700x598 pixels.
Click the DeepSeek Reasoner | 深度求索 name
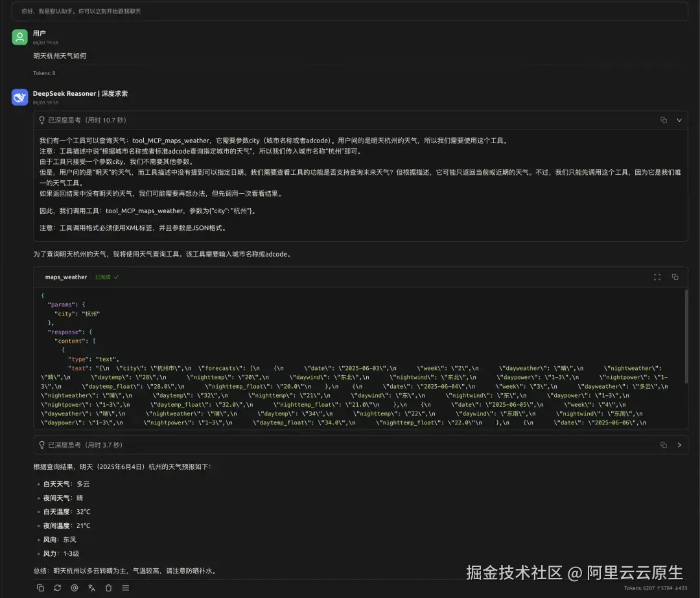coord(80,93)
